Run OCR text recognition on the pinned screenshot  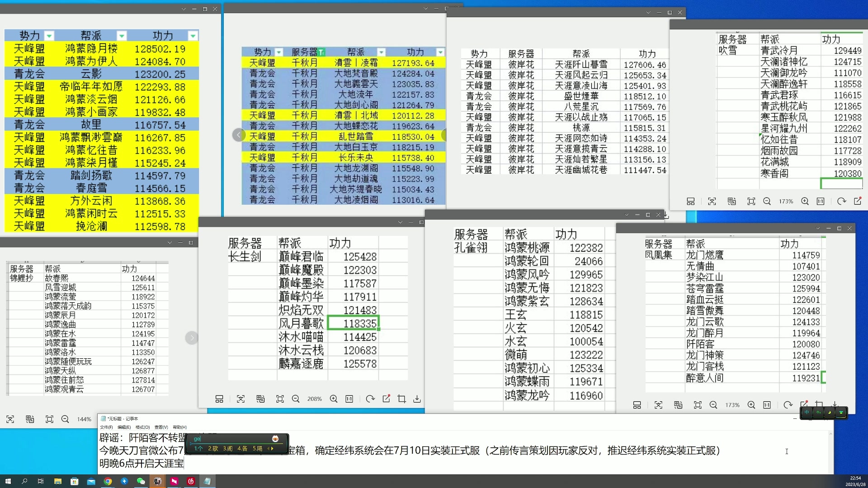[241, 399]
